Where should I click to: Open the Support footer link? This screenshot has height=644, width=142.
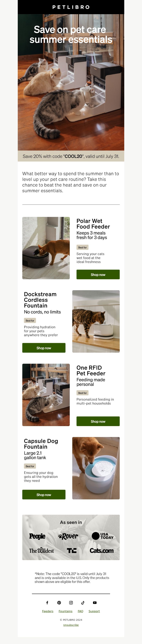click(x=94, y=611)
